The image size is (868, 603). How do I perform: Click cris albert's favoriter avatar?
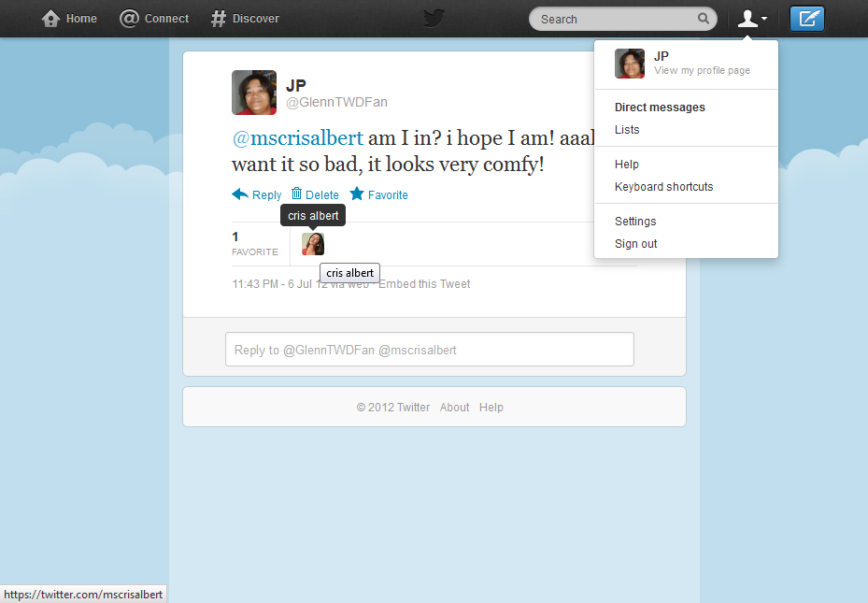click(313, 244)
